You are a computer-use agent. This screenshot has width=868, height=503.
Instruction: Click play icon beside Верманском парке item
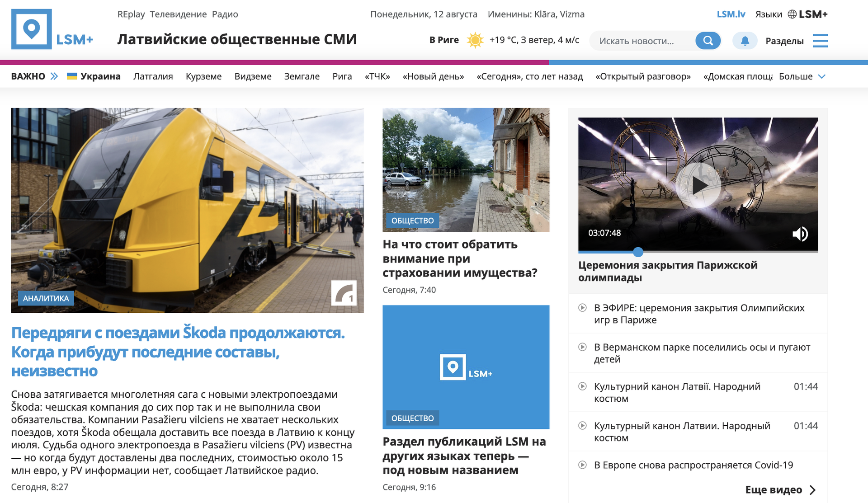583,347
